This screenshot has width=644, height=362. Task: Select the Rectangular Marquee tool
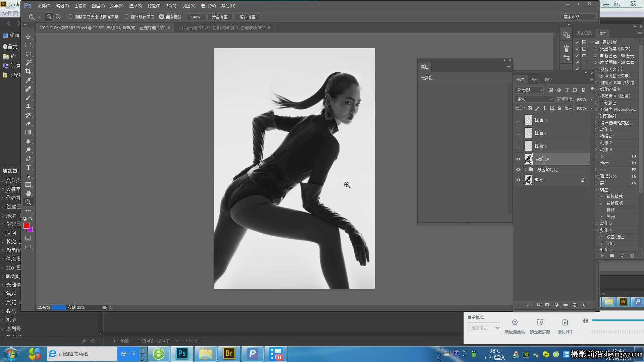(28, 45)
